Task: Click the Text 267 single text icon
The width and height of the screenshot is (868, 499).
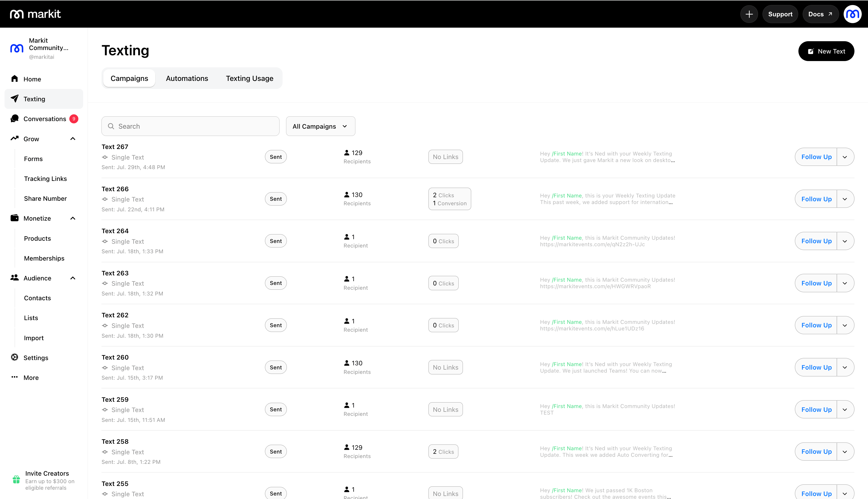Action: (105, 157)
